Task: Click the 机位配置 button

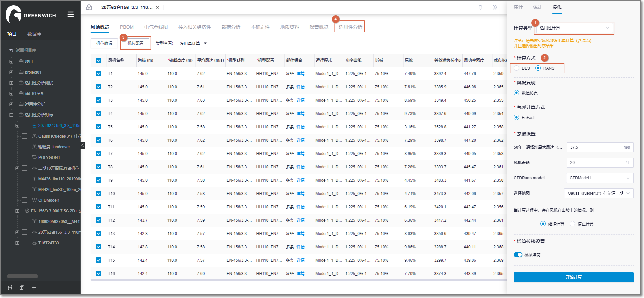Action: click(136, 43)
